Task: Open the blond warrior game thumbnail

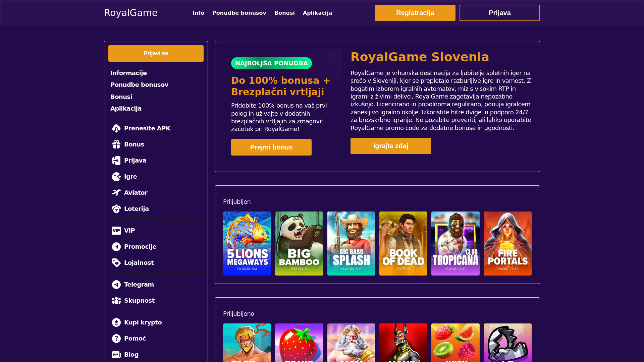Action: (x=247, y=343)
